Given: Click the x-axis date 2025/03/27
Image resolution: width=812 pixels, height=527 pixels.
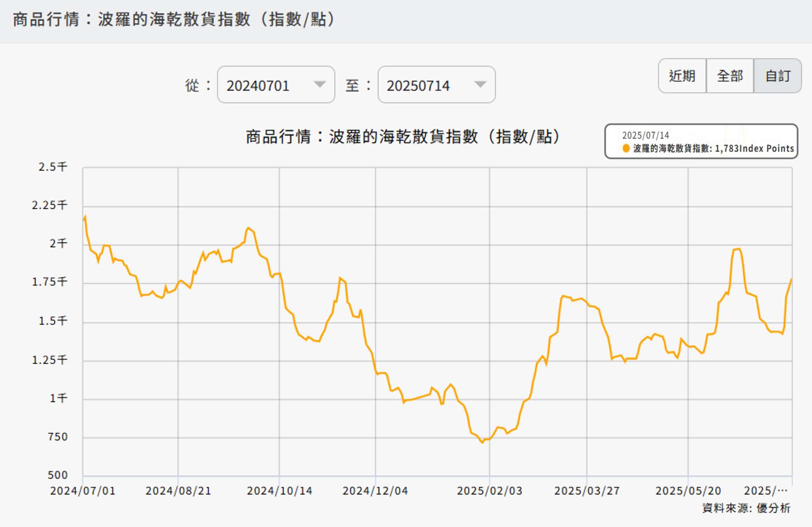Looking at the screenshot, I should pos(587,491).
